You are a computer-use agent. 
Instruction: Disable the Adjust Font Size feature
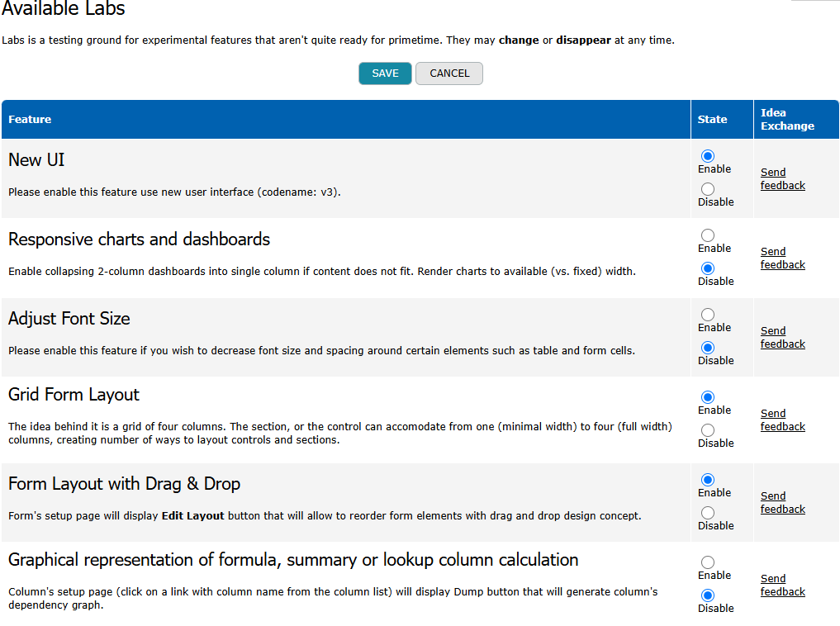point(708,348)
